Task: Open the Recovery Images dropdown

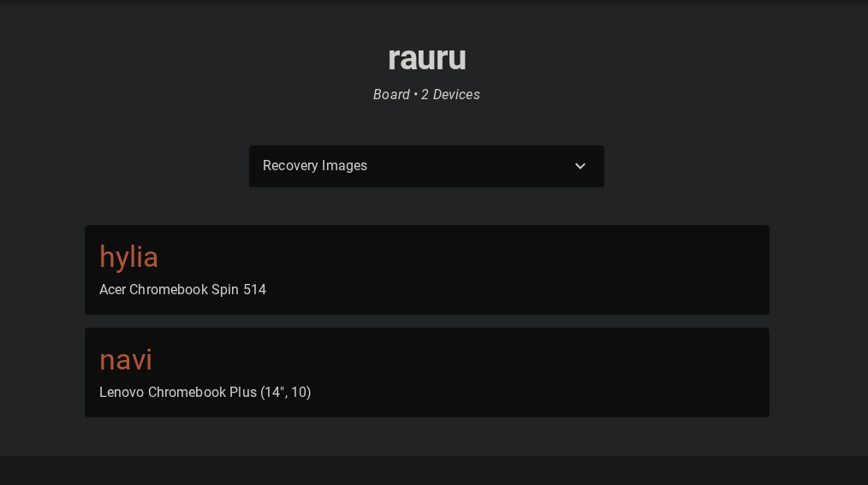Action: click(426, 166)
